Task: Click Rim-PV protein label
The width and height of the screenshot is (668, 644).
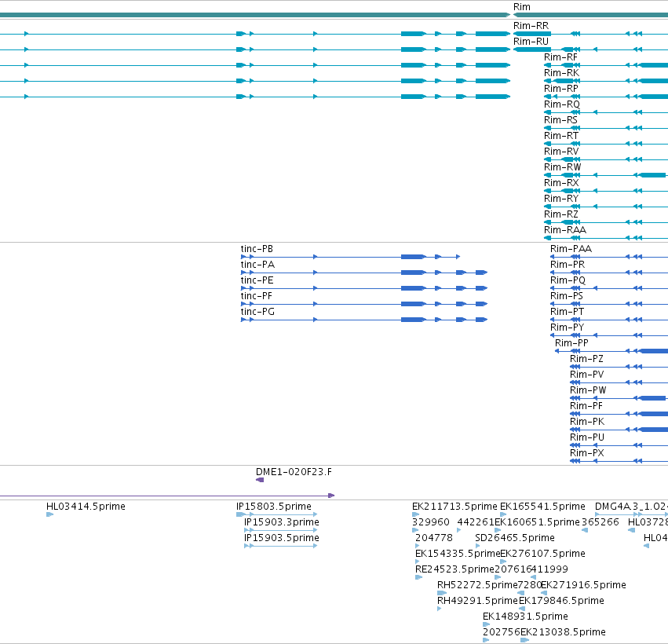Action: [x=586, y=375]
